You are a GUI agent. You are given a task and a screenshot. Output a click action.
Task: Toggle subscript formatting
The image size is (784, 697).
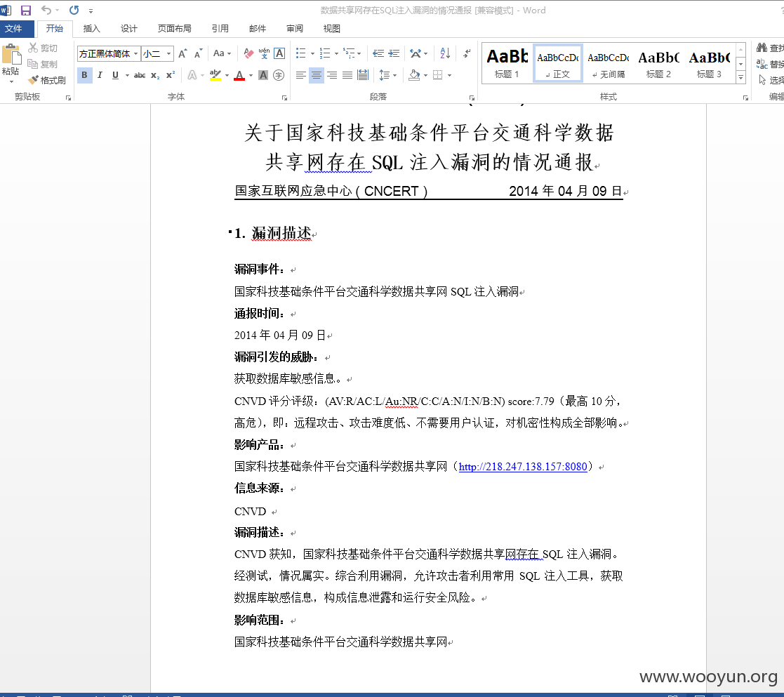pyautogui.click(x=155, y=75)
